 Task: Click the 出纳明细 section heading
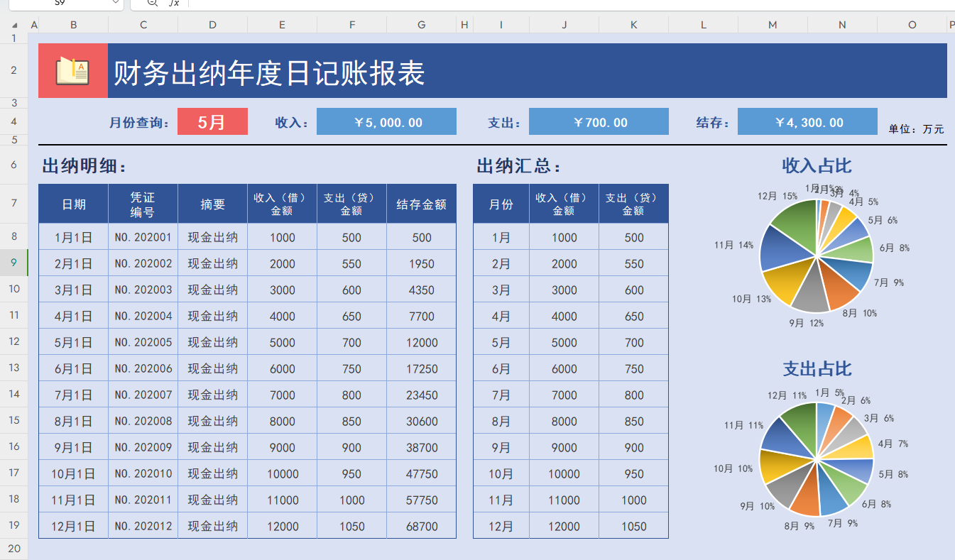[84, 166]
